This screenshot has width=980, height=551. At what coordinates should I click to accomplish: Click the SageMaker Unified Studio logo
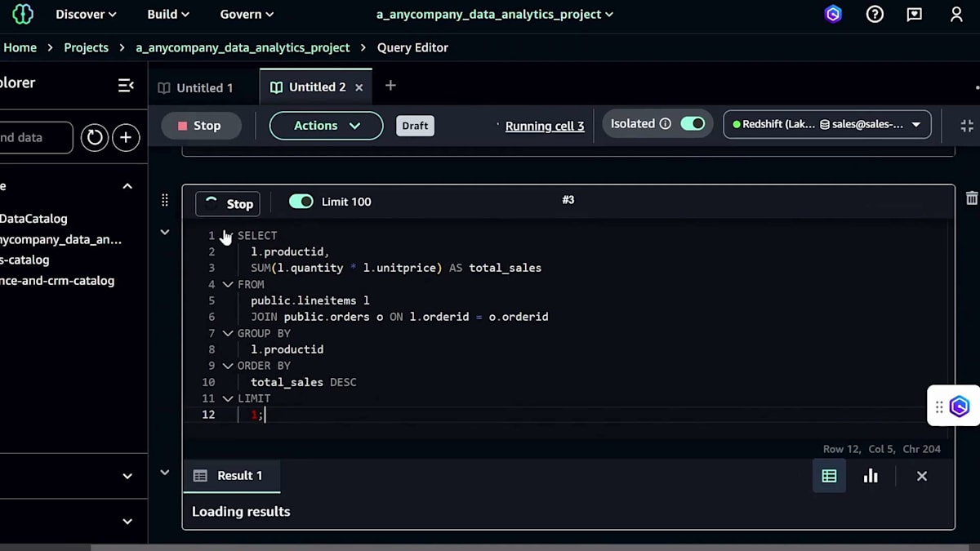tap(23, 14)
